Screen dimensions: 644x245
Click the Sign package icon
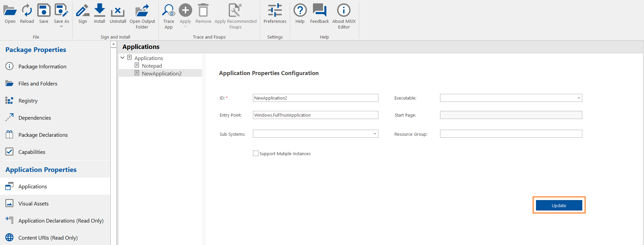(83, 11)
